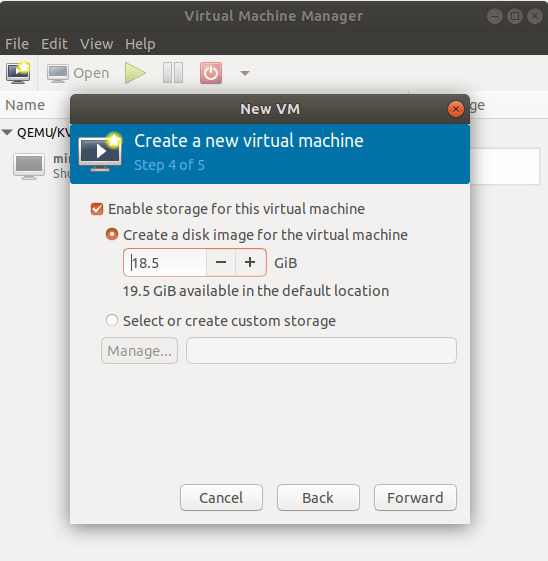548x561 pixels.
Task: Click the custom storage path text field
Action: [x=321, y=351]
